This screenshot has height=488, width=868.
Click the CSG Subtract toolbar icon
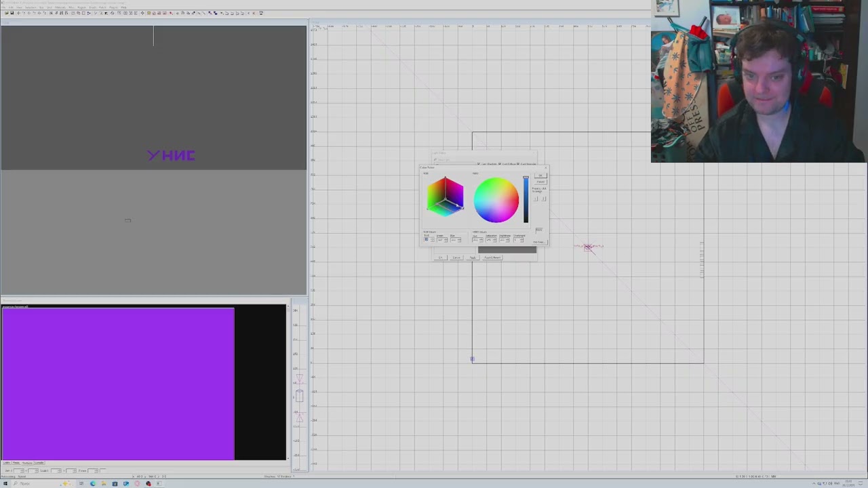[73, 13]
